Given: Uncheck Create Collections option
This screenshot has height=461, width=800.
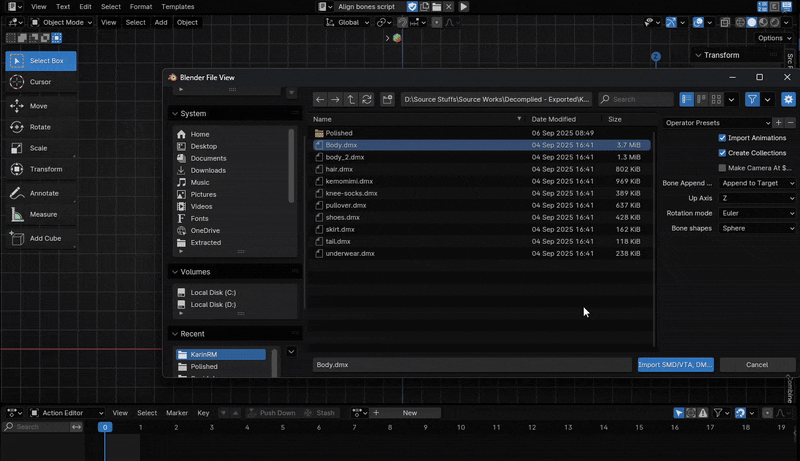Looking at the screenshot, I should [722, 153].
